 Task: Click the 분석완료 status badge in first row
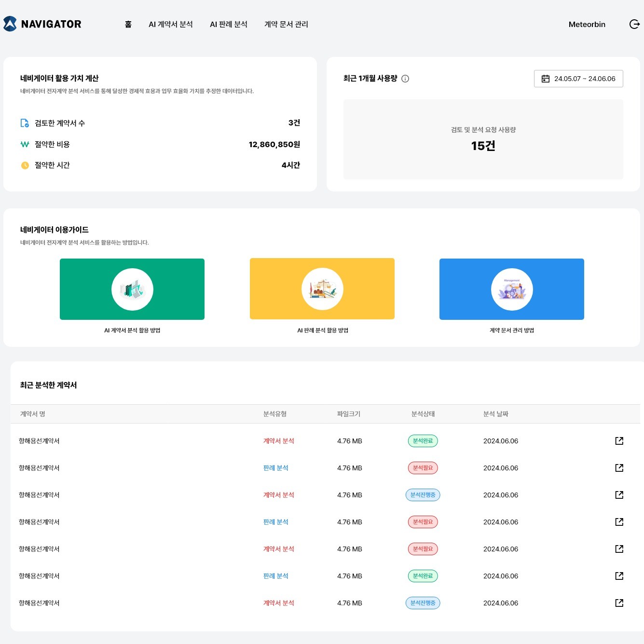(423, 441)
